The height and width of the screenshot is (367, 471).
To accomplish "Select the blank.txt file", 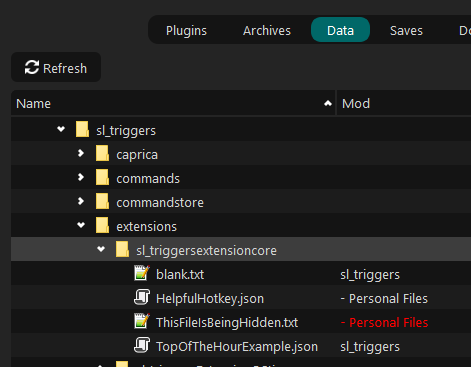I will tap(241, 273).
